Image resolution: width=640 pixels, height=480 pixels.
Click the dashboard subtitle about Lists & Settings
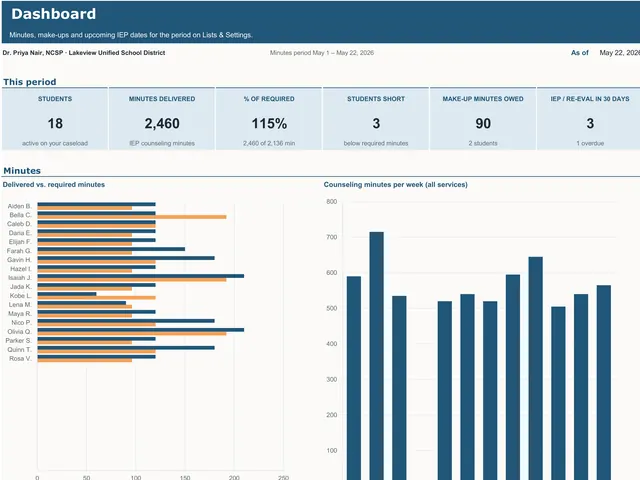131,35
